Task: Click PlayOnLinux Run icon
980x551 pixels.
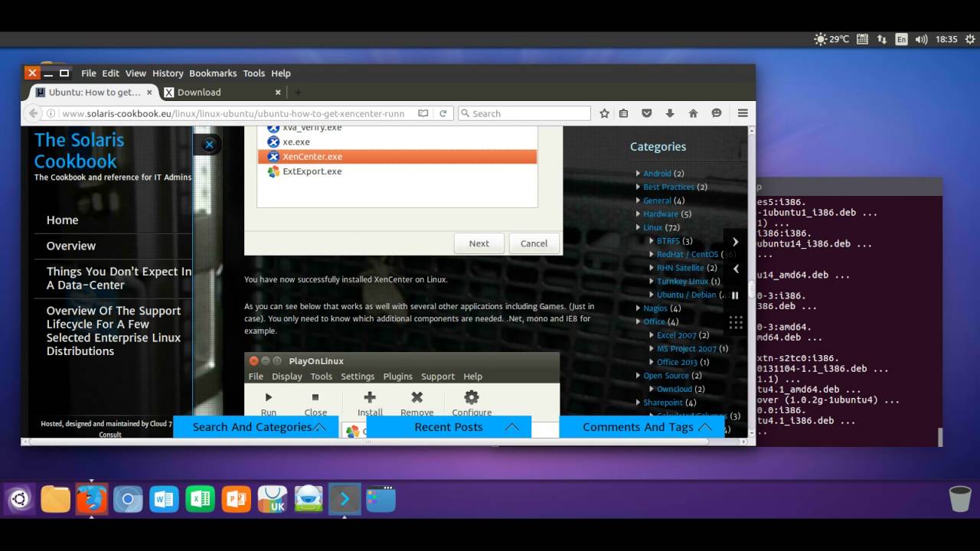Action: coord(269,398)
